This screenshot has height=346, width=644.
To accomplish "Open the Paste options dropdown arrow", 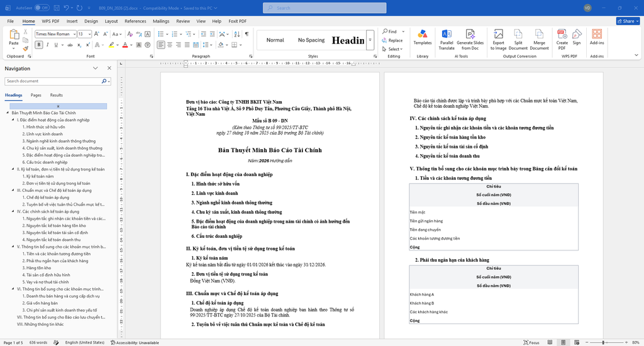I will tap(14, 48).
